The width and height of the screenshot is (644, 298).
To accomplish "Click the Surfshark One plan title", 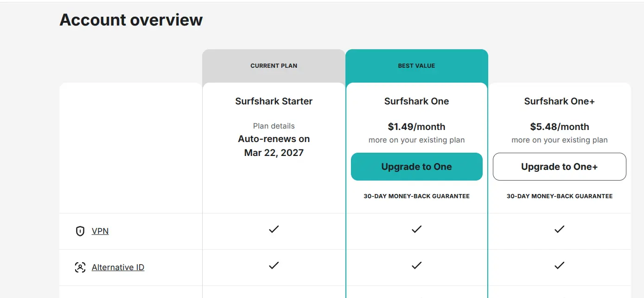I will click(x=417, y=101).
